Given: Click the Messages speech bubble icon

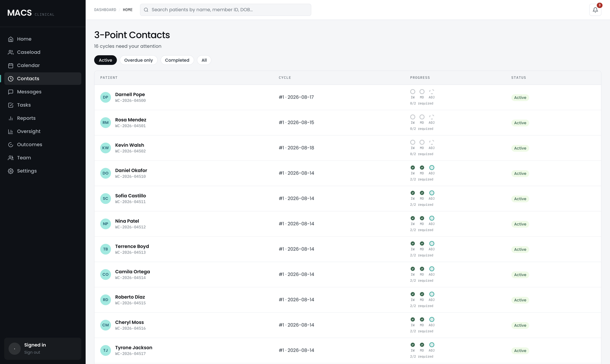Looking at the screenshot, I should coord(11,92).
